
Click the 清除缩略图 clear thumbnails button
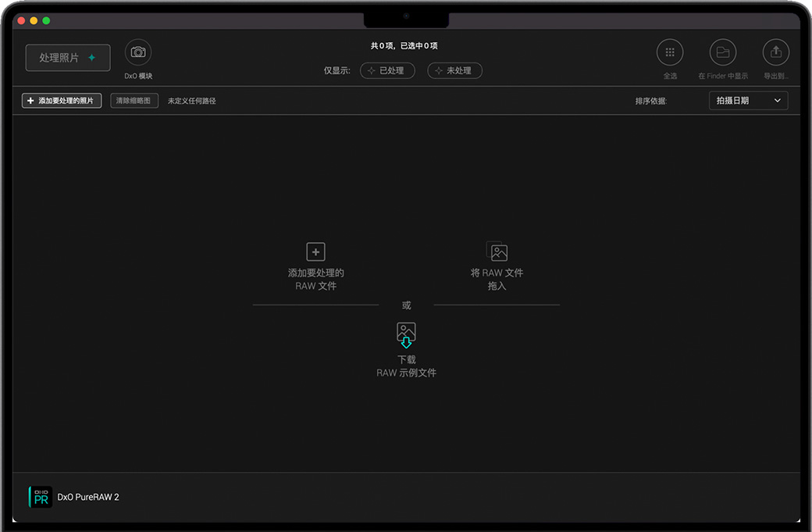pos(135,101)
